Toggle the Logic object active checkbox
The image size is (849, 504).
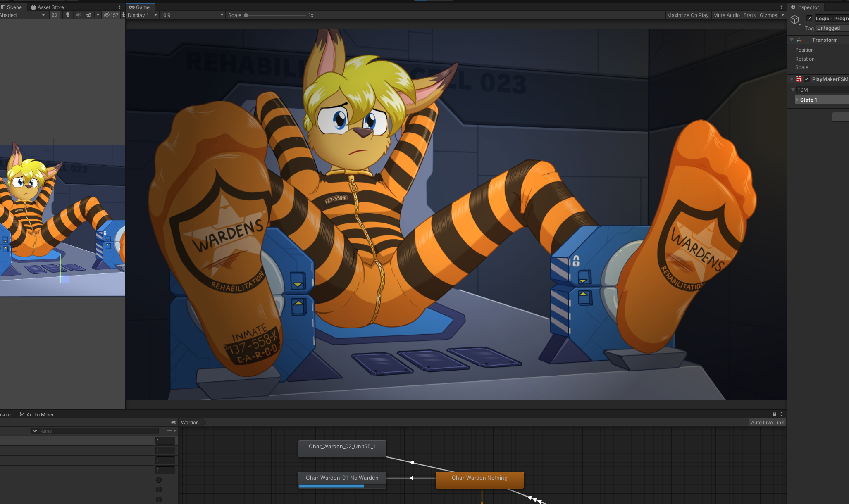809,18
